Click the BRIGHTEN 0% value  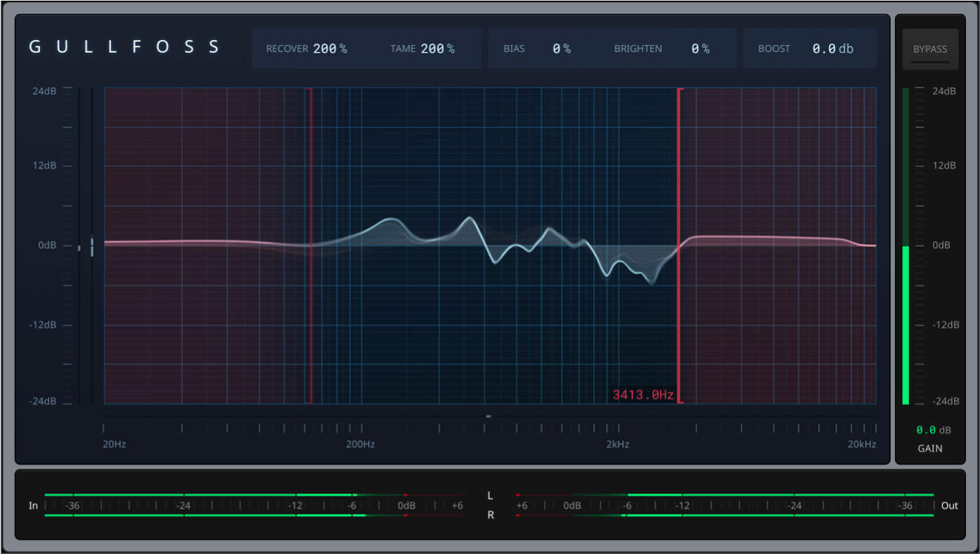pyautogui.click(x=699, y=49)
